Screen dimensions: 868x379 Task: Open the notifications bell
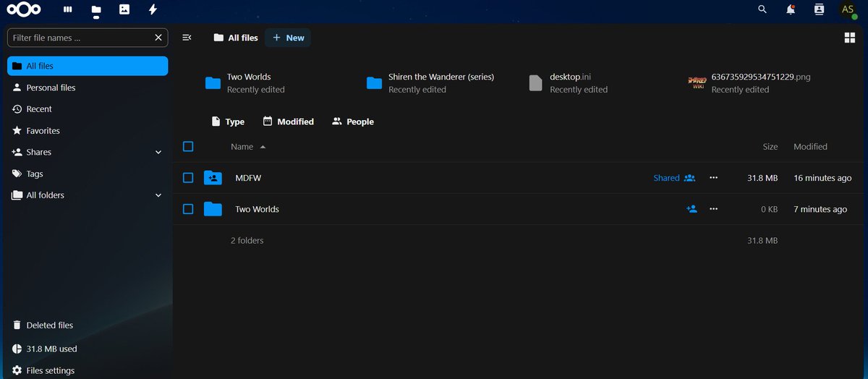coord(791,9)
